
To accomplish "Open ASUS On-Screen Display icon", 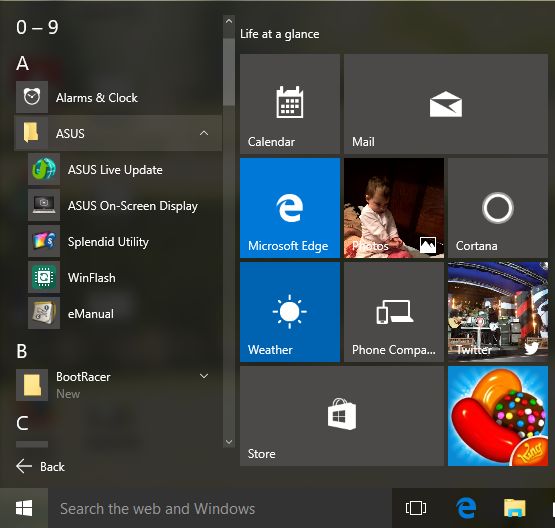I will [x=44, y=205].
